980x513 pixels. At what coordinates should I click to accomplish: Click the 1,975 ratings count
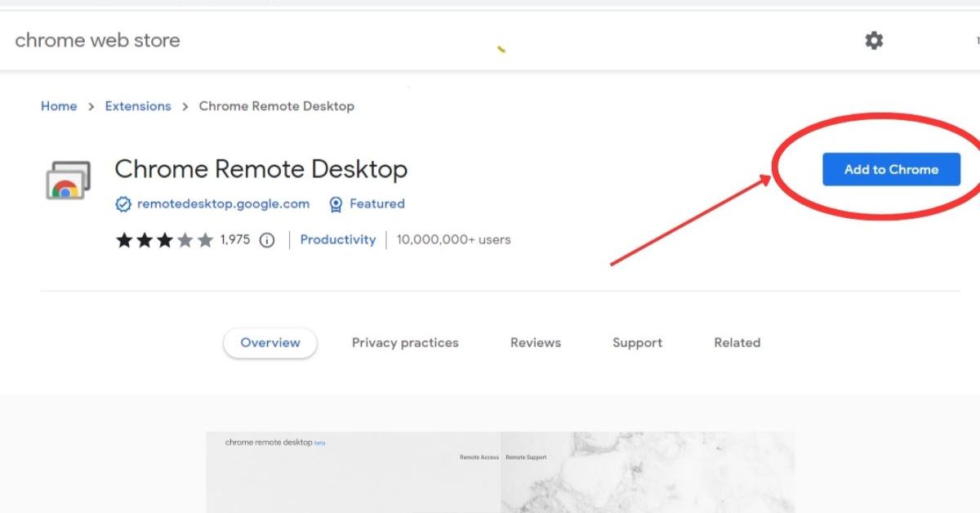coord(235,240)
